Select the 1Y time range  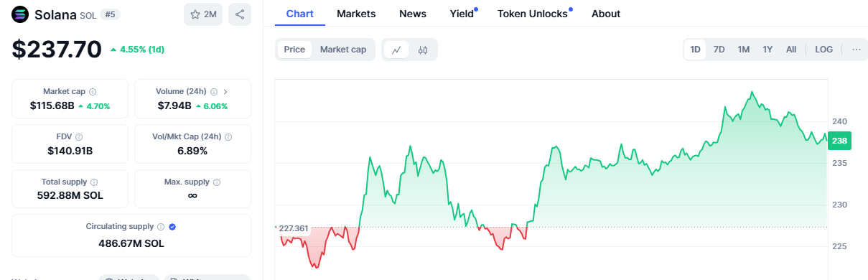pos(767,50)
